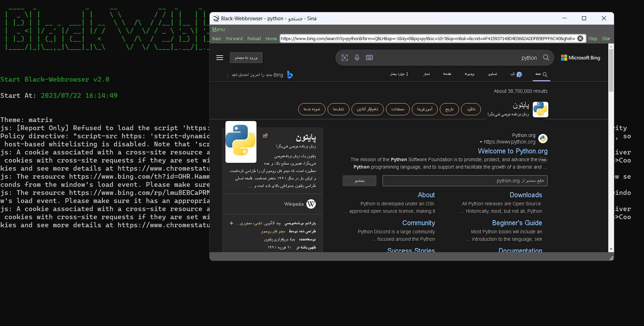This screenshot has width=644, height=326.
Task: Open the on-screen keyboard icon in search box
Action: click(369, 58)
